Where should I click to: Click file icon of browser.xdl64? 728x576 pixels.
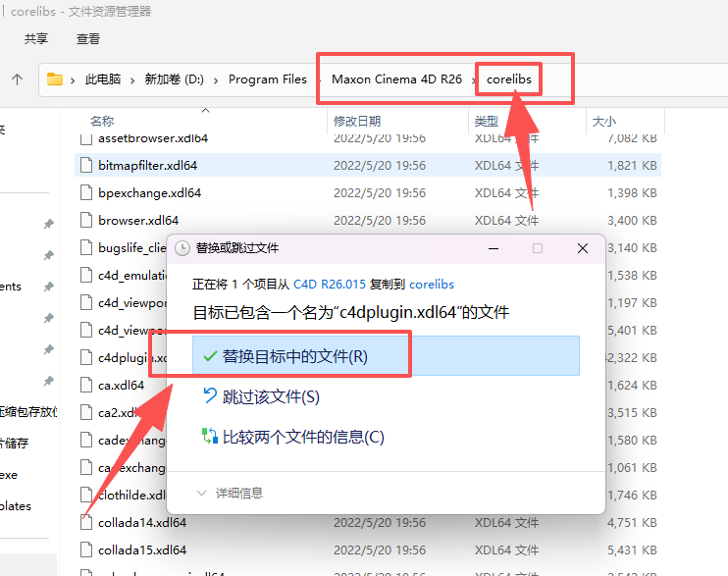click(86, 220)
